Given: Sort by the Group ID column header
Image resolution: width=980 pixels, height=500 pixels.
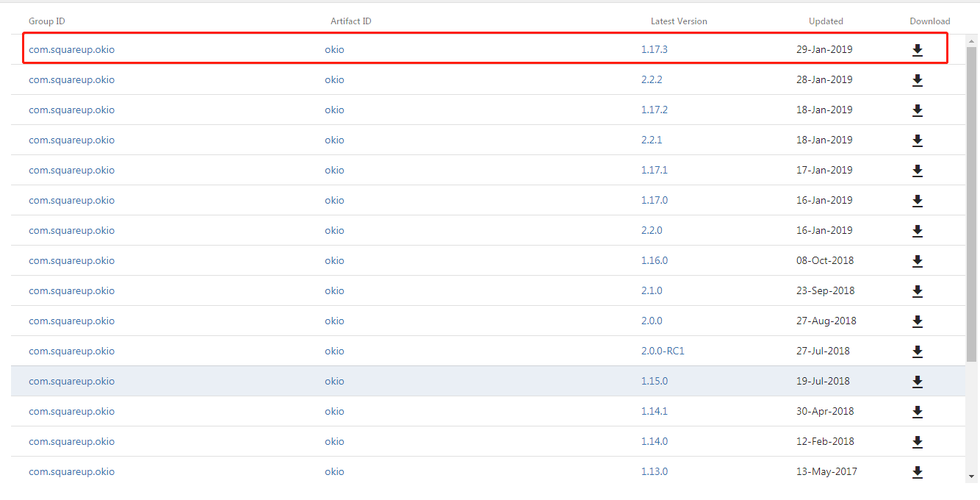Looking at the screenshot, I should pyautogui.click(x=46, y=21).
